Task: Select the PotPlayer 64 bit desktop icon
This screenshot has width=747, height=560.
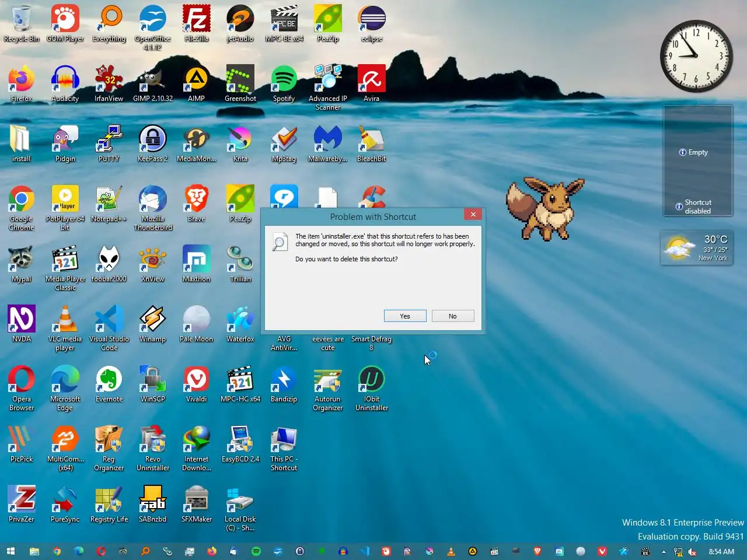Action: pyautogui.click(x=65, y=208)
